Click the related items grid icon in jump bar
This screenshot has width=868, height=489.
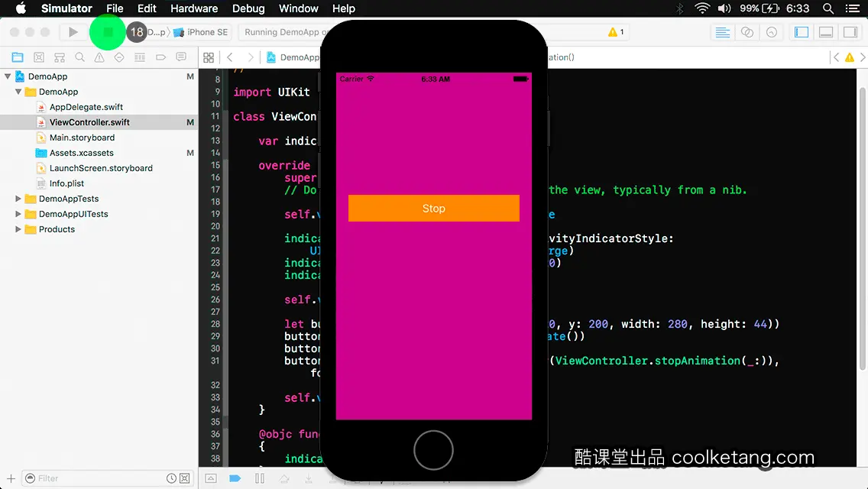coord(209,57)
